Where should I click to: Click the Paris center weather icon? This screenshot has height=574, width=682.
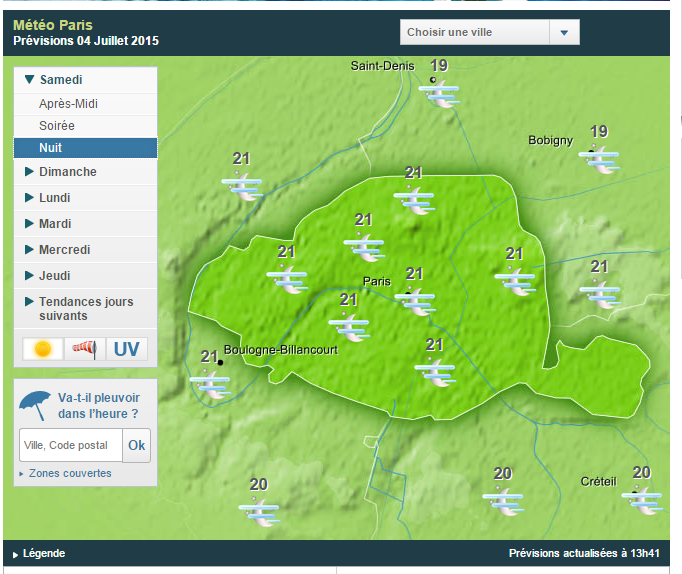click(x=415, y=302)
